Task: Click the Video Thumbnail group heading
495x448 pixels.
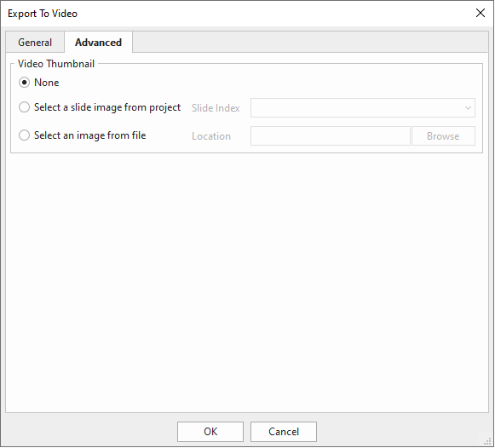Action: pyautogui.click(x=56, y=64)
